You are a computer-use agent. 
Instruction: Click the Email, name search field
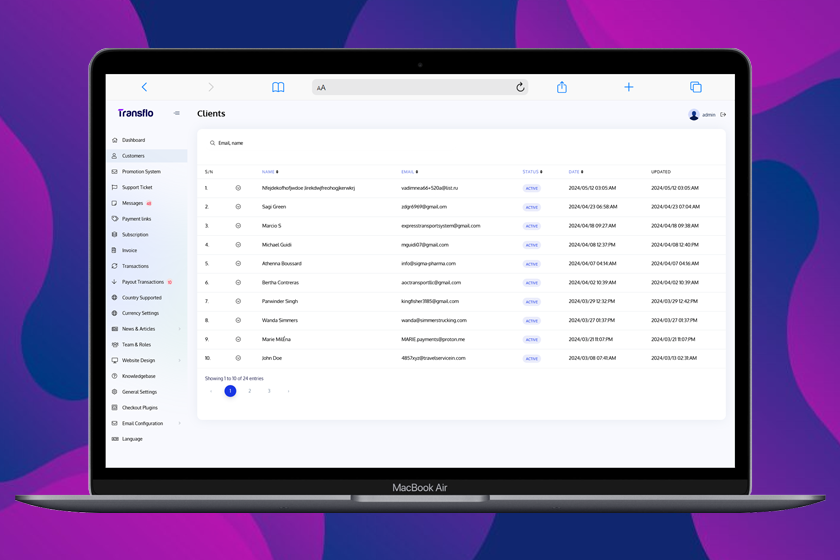pos(300,143)
